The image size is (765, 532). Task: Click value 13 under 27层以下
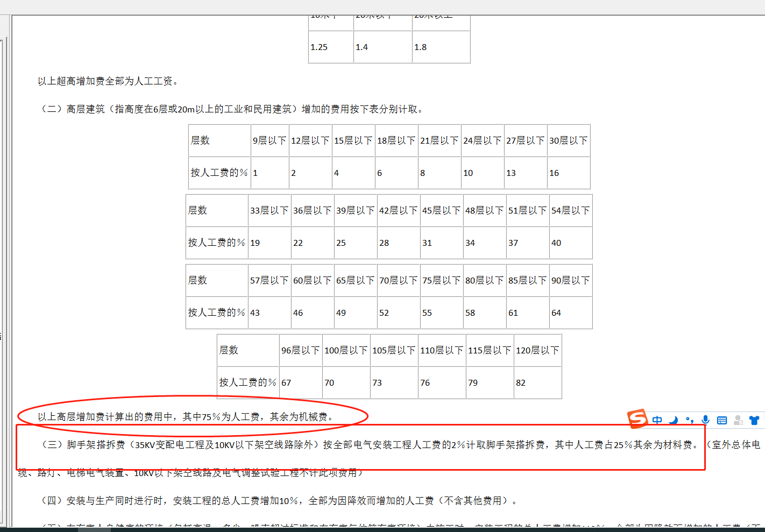point(526,173)
